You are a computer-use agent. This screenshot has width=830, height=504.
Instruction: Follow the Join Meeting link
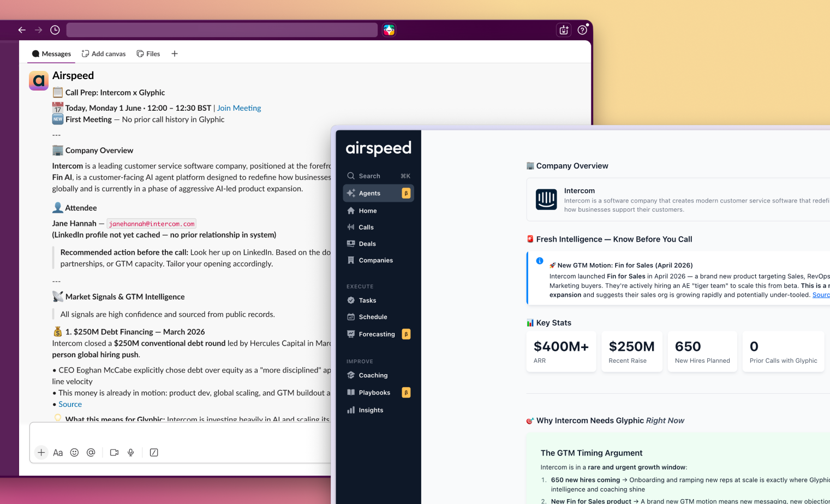pyautogui.click(x=239, y=108)
